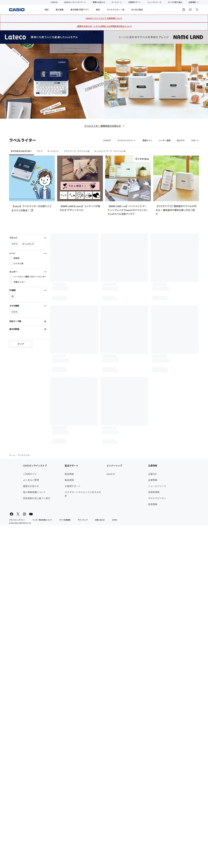Switch to the ネームランド tab

(x=53, y=151)
